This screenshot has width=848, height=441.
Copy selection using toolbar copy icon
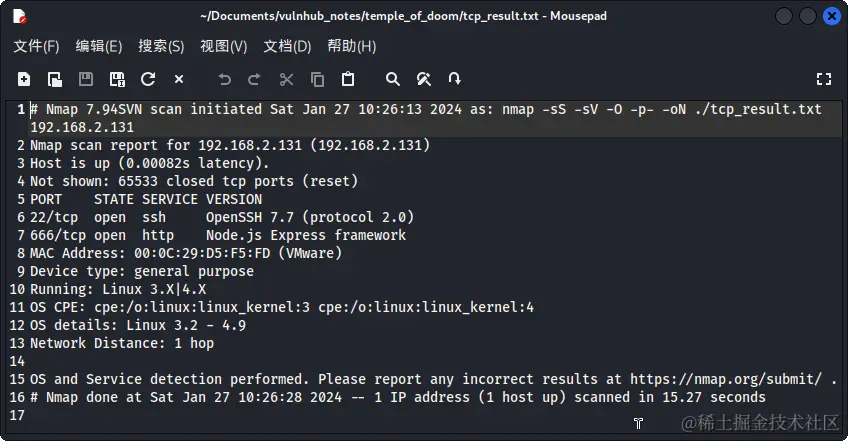pos(317,80)
